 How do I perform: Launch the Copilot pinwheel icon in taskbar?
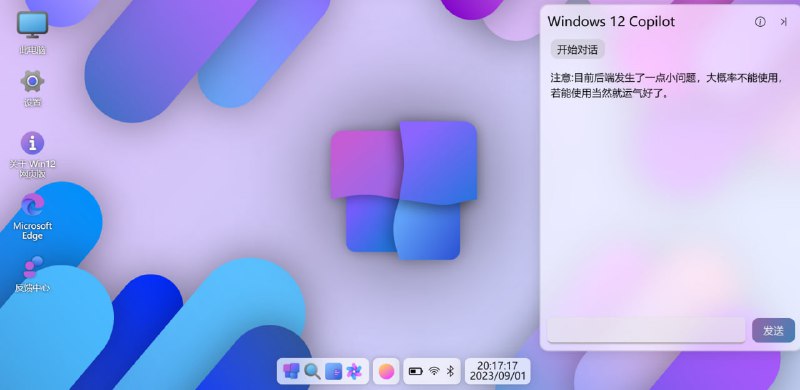(x=354, y=371)
